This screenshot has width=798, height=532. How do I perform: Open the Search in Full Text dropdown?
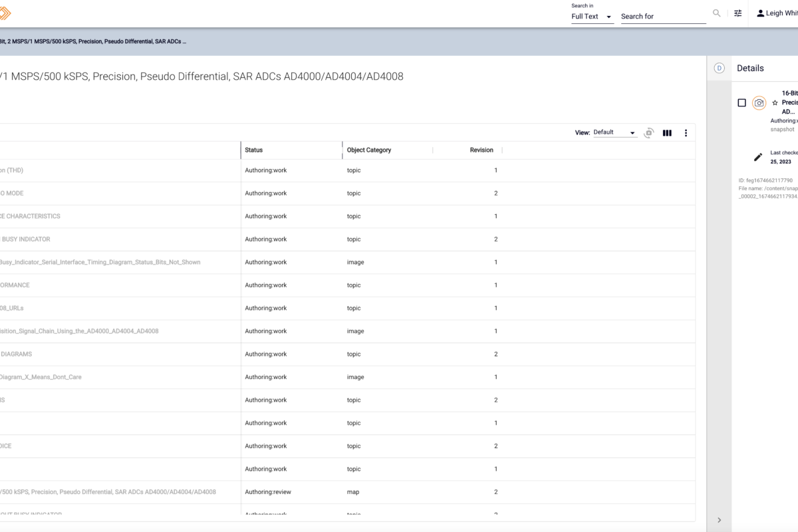[x=592, y=17]
